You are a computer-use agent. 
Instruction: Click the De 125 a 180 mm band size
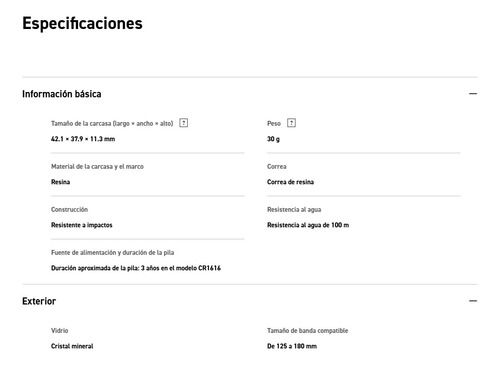click(292, 346)
